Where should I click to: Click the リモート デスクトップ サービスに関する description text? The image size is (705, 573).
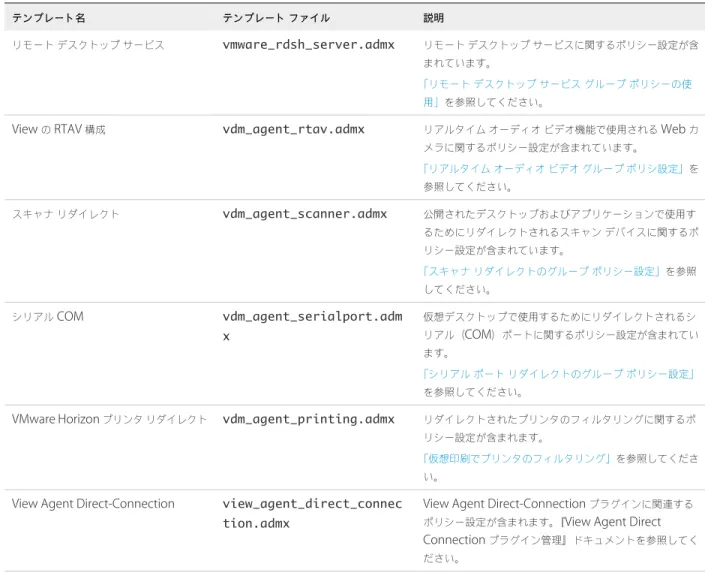561,54
